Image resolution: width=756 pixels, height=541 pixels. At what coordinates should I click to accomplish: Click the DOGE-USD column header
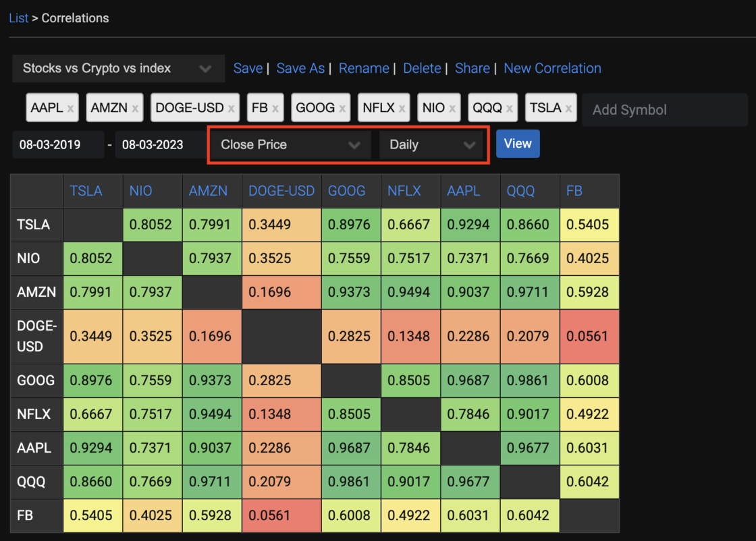pyautogui.click(x=281, y=191)
